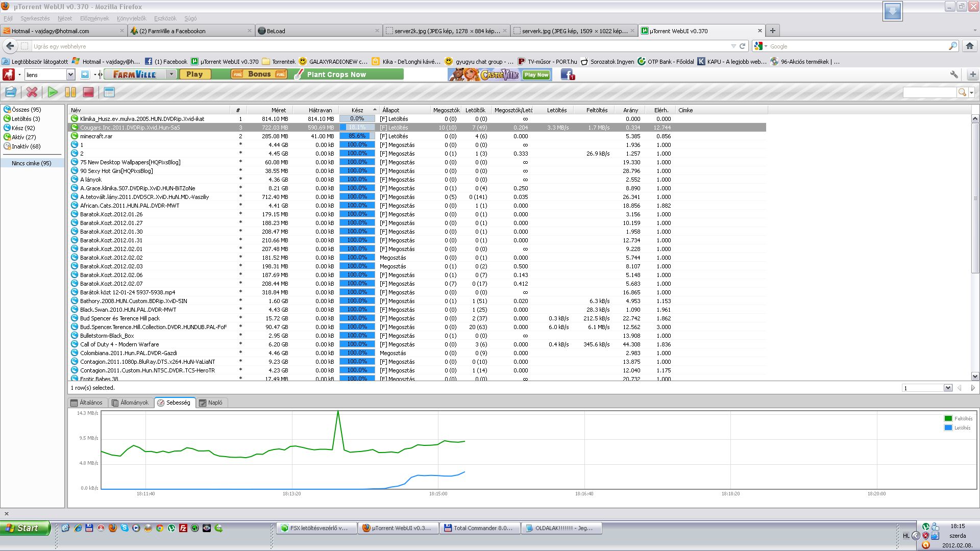The height and width of the screenshot is (551, 980).
Task: Show Kész (92) completed category
Action: coord(23,128)
